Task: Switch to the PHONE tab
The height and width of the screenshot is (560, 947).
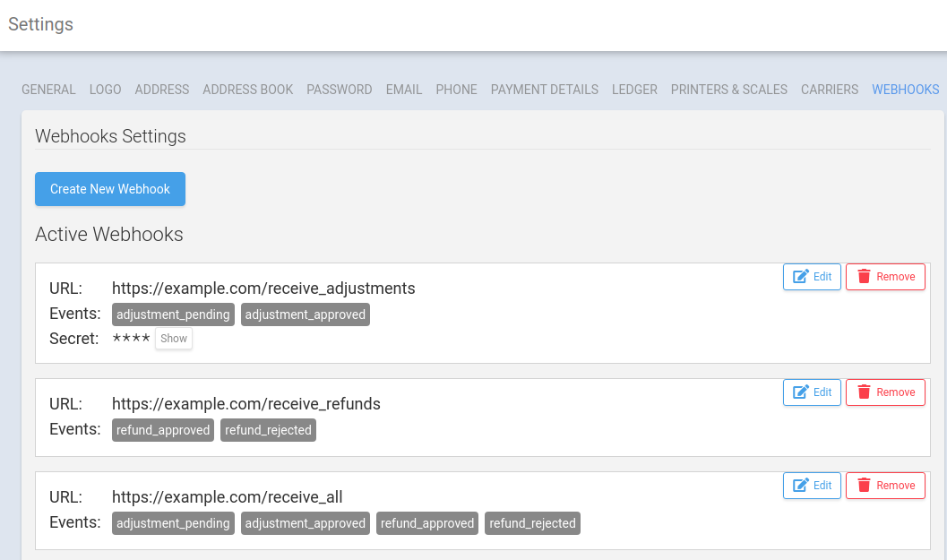Action: point(456,90)
